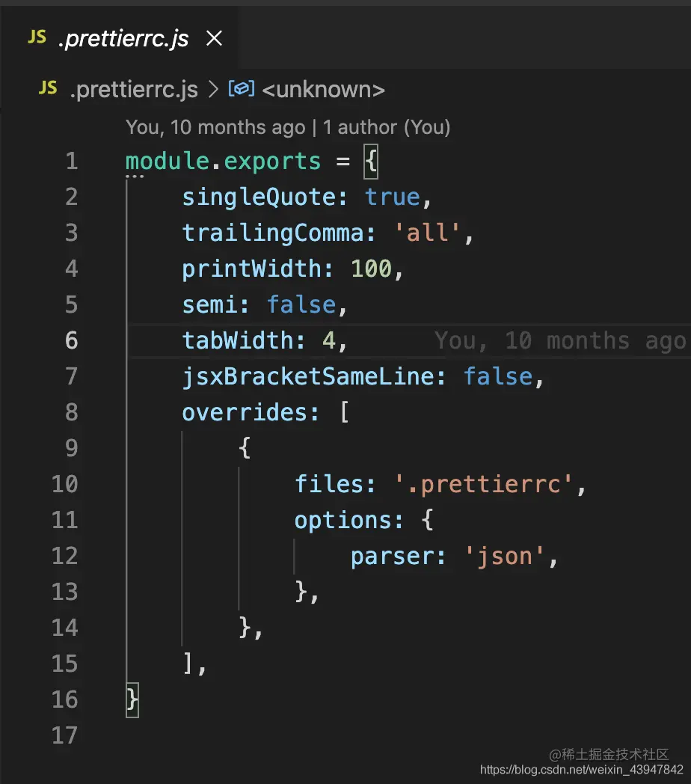Click the JS icon in breadcrumb

point(48,88)
